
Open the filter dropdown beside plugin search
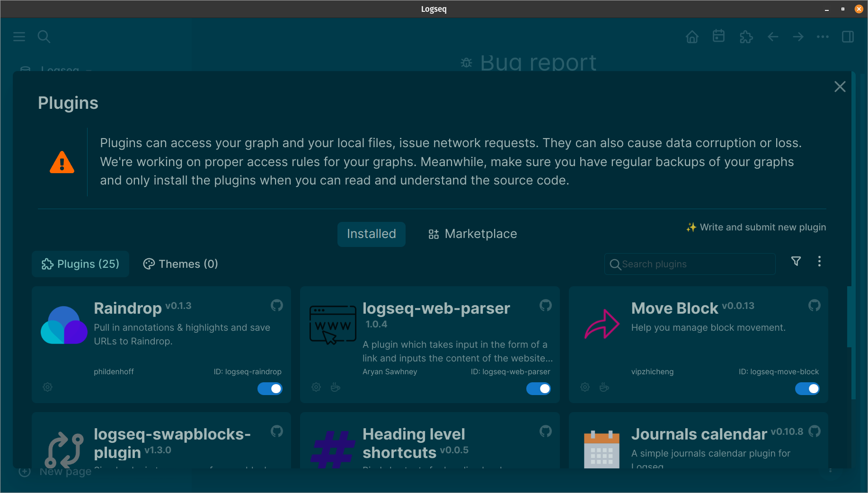796,261
